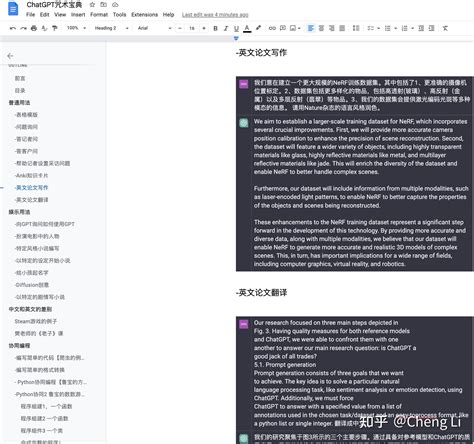The width and height of the screenshot is (474, 444).
Task: Decrease font size with minus button
Action: coord(180,28)
